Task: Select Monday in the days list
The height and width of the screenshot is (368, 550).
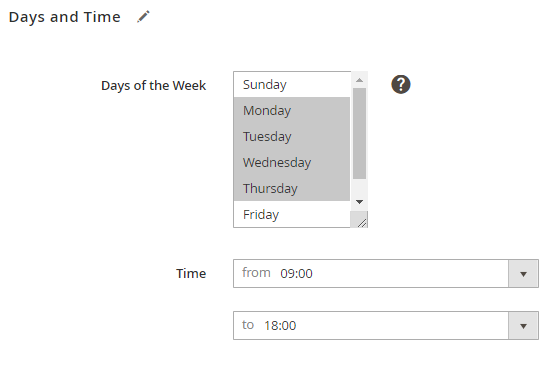Action: 292,111
